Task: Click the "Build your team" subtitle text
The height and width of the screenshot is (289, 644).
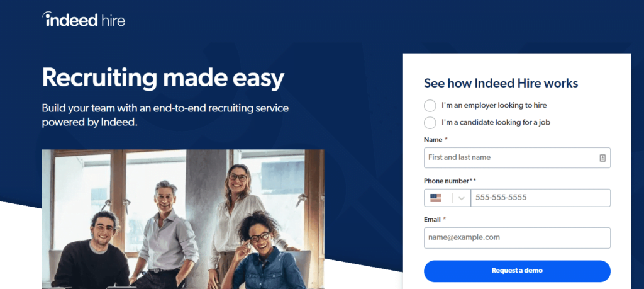Action: (165, 115)
